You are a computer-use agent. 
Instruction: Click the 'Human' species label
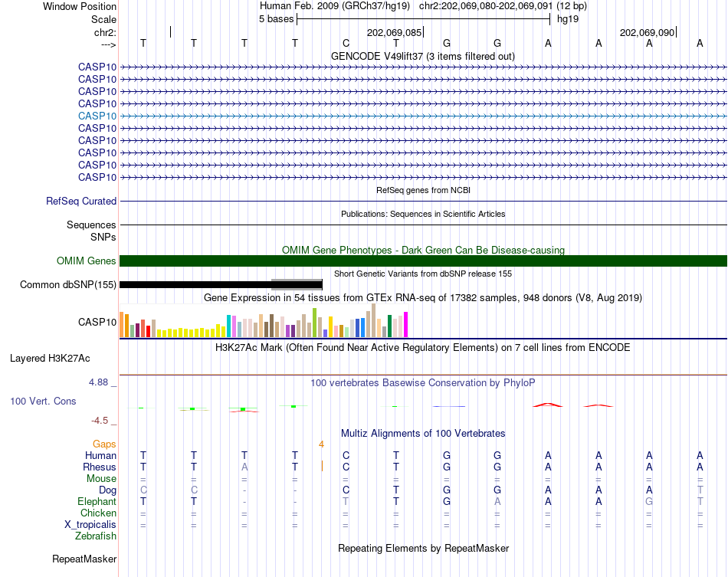point(100,455)
